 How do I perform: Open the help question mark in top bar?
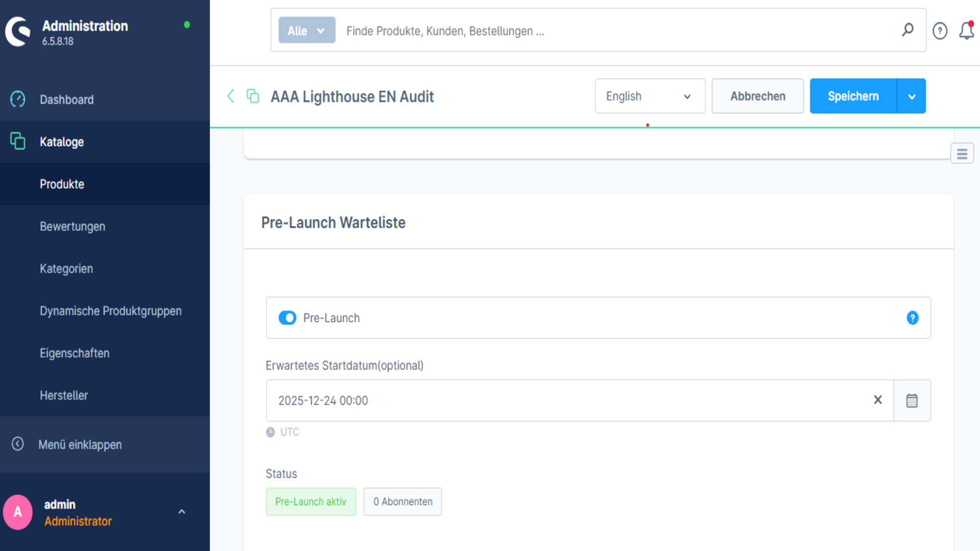click(940, 31)
